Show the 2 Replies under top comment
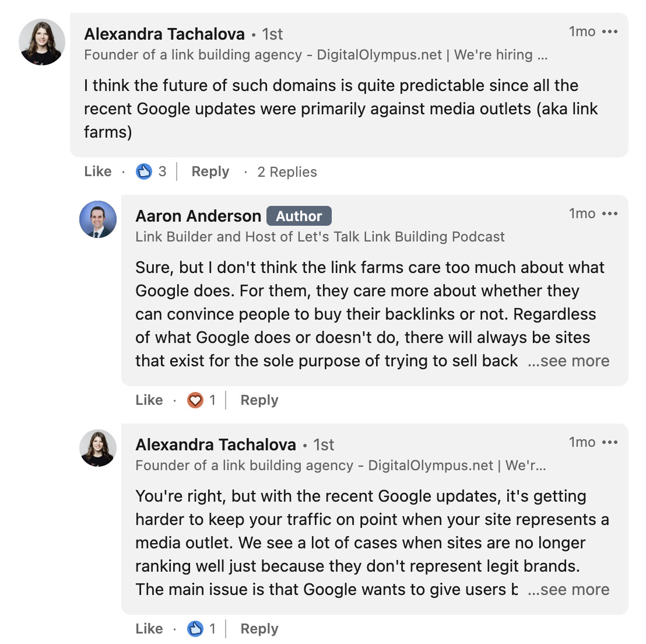The width and height of the screenshot is (646, 644). 287,171
